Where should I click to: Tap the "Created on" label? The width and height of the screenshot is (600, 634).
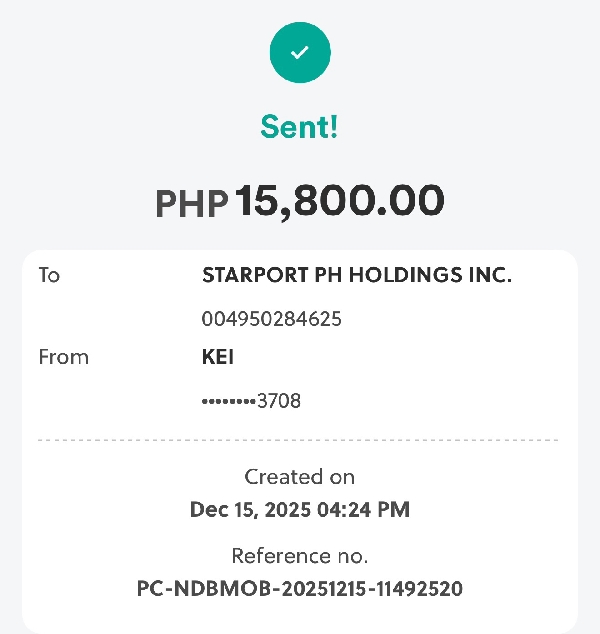pyautogui.click(x=300, y=477)
